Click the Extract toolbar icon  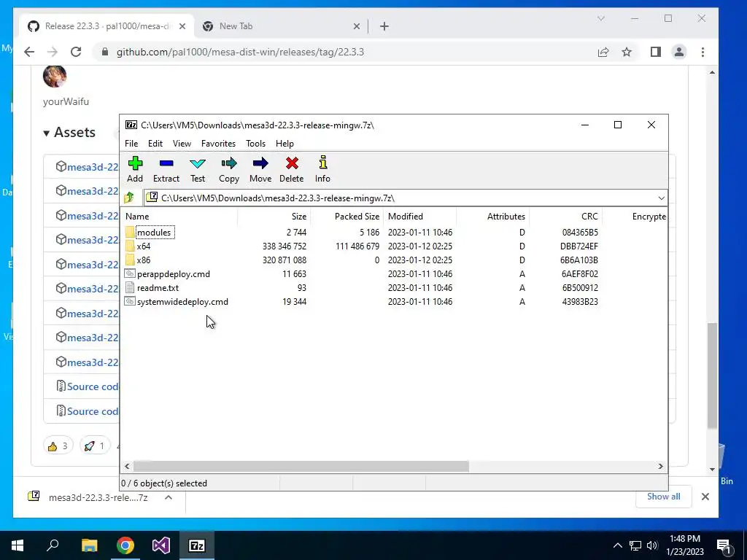pos(166,169)
